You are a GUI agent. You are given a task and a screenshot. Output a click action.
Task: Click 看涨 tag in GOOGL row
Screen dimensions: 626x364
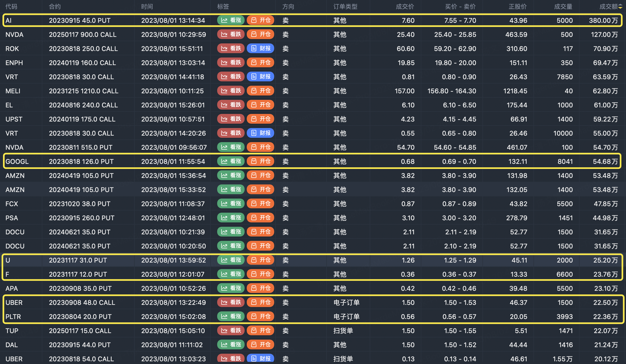click(x=231, y=161)
